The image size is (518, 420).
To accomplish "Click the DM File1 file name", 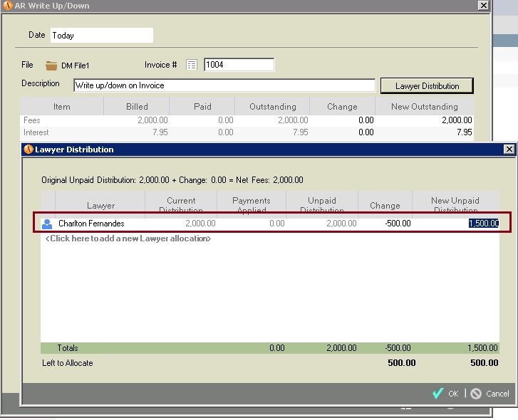I will (75, 65).
